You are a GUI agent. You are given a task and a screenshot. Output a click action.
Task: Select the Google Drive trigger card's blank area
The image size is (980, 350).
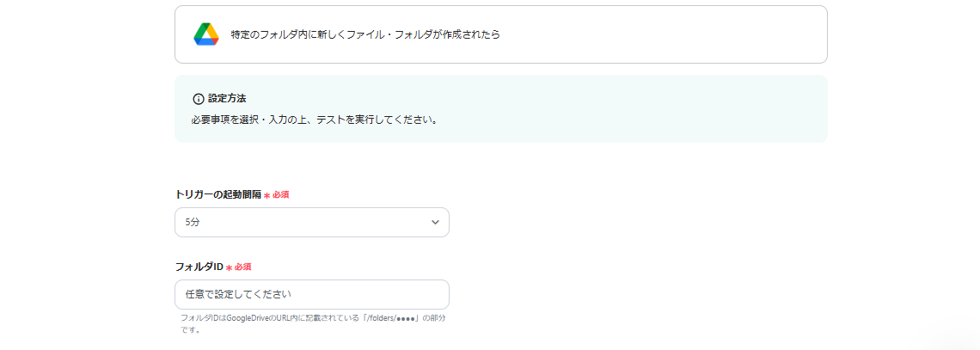click(671, 34)
